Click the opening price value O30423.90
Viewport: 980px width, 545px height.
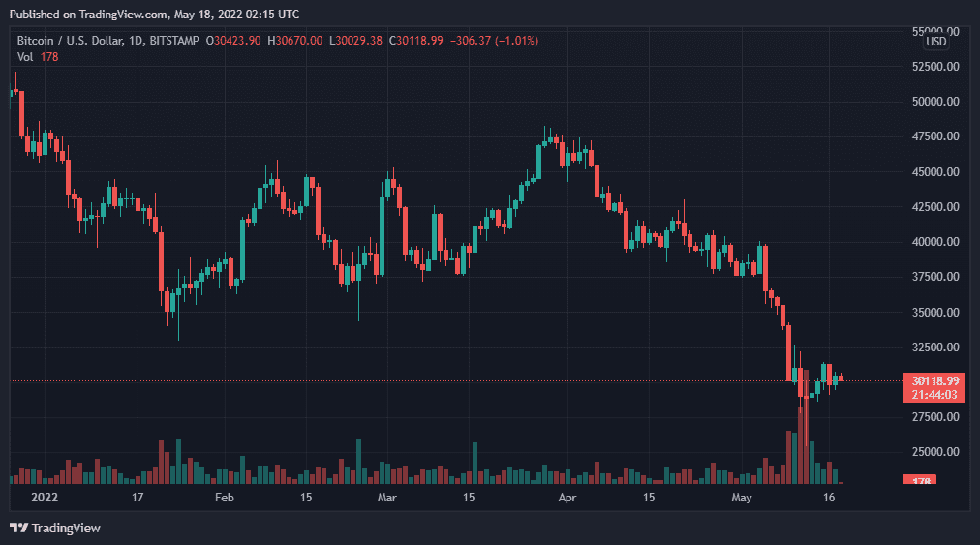(x=237, y=41)
